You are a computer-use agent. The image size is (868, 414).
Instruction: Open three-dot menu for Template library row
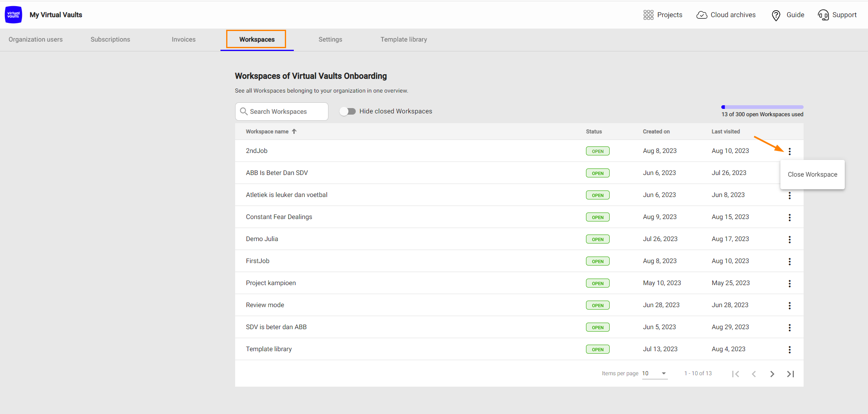coord(790,350)
